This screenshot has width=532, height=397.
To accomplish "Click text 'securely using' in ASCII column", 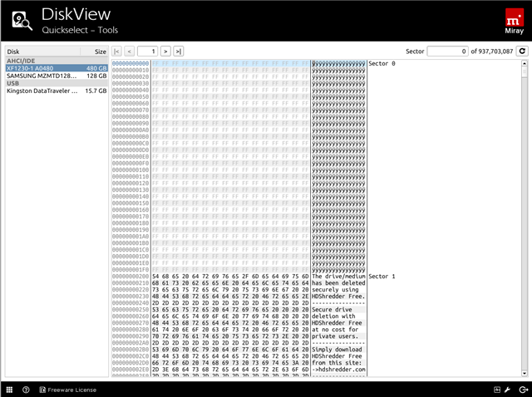I will pyautogui.click(x=335, y=290).
